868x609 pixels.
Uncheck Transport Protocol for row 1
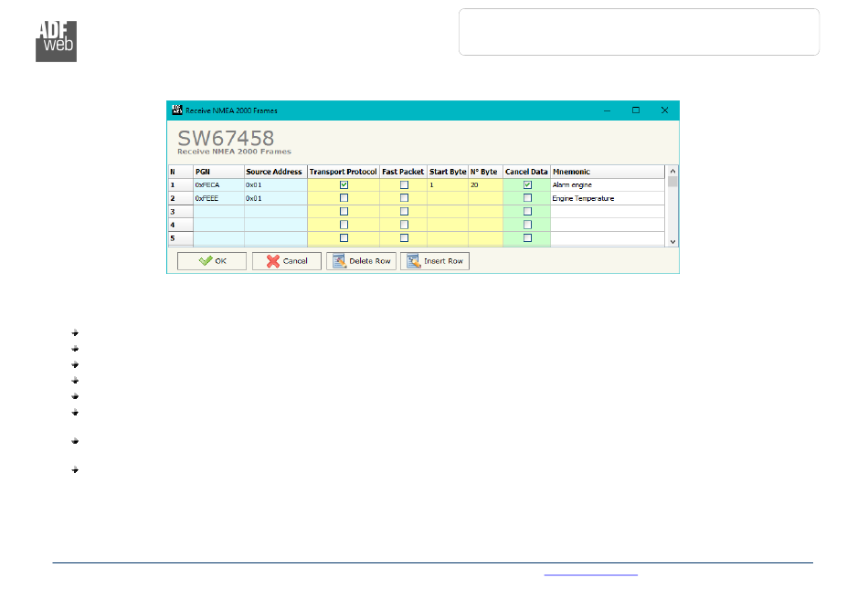[344, 184]
